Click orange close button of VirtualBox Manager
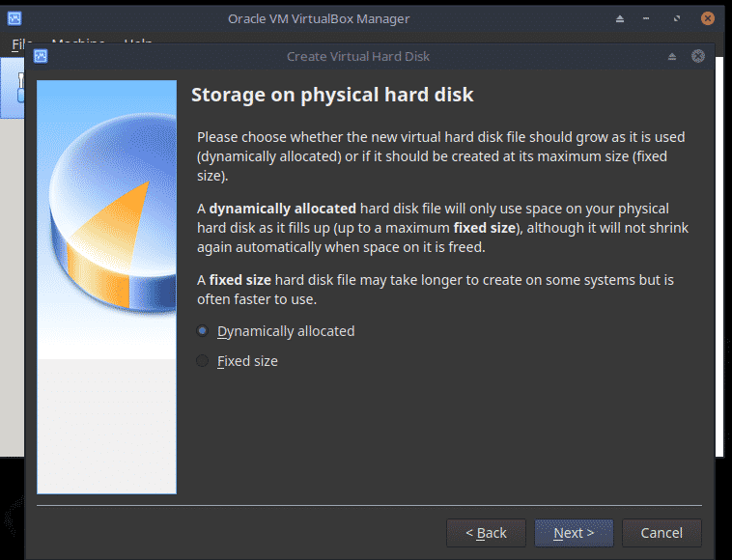This screenshot has height=560, width=732. [709, 18]
